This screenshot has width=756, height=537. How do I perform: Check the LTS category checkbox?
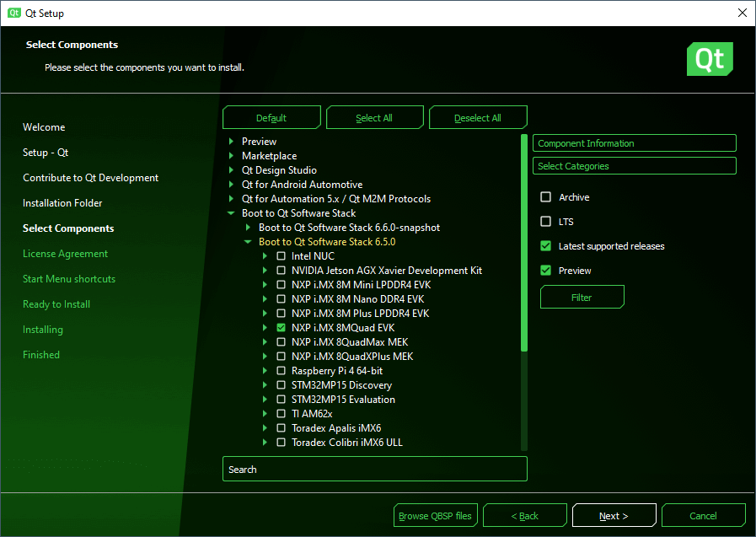point(546,222)
